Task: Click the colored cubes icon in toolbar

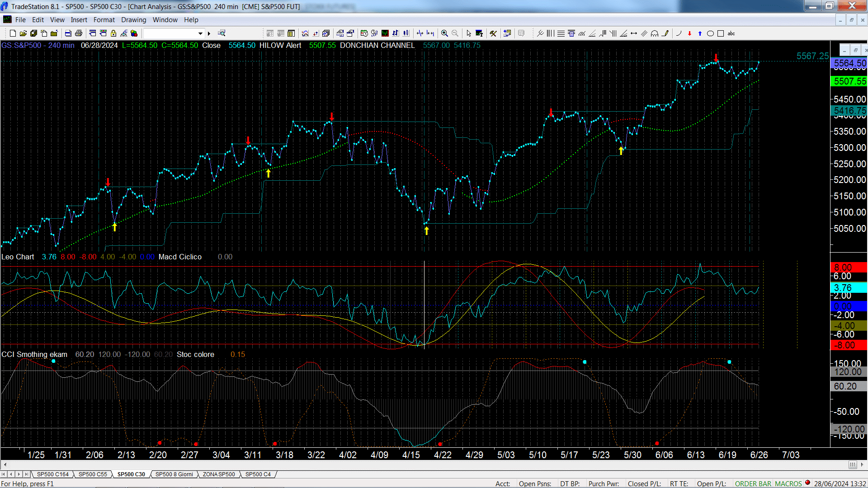Action: pyautogui.click(x=134, y=33)
